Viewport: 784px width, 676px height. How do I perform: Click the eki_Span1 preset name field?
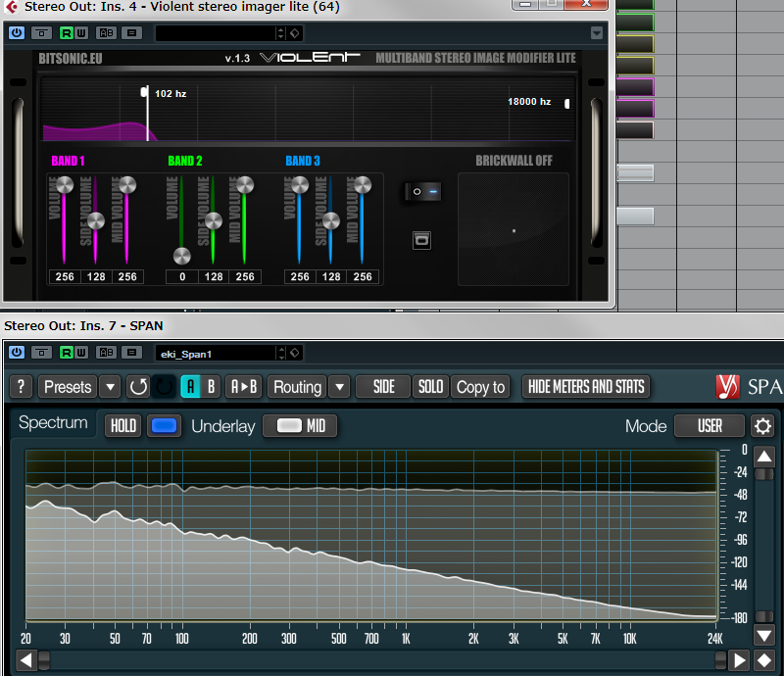click(216, 354)
